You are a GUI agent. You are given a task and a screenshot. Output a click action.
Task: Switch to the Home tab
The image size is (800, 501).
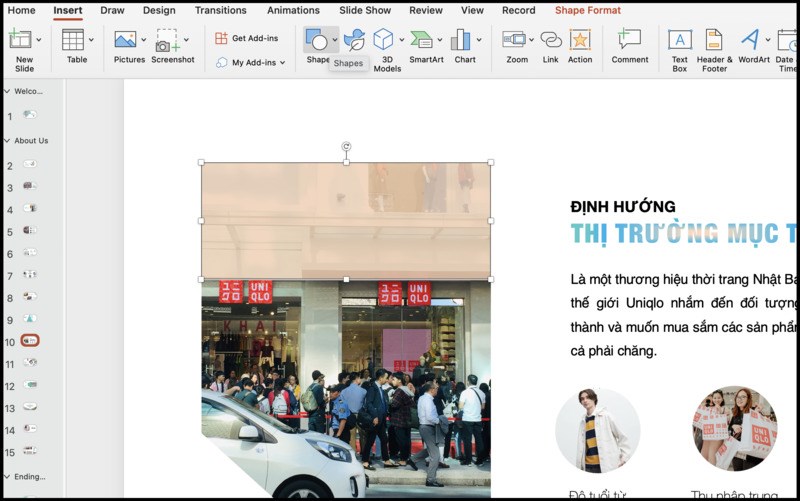coord(21,10)
